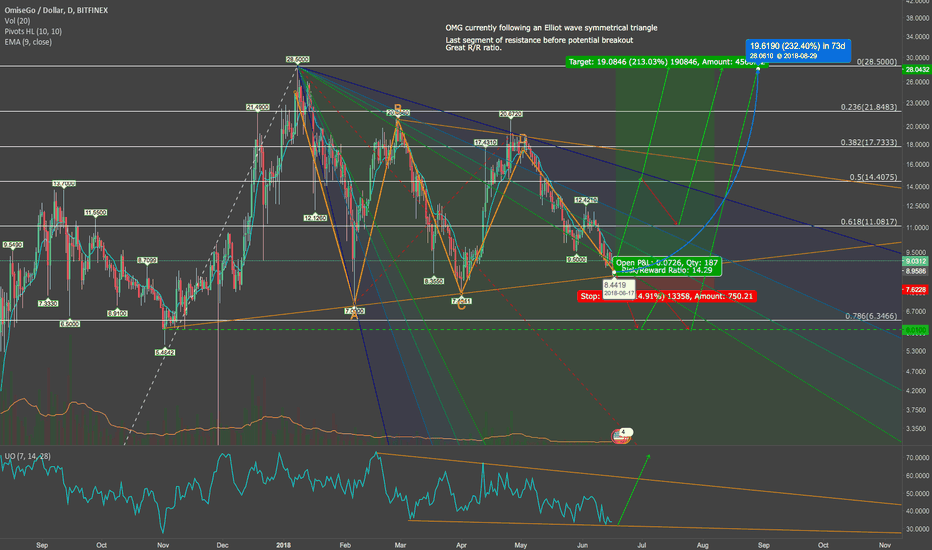Click the 'Great R/R ratio.' note line
Viewport: 932px width, 550px height.
(474, 48)
